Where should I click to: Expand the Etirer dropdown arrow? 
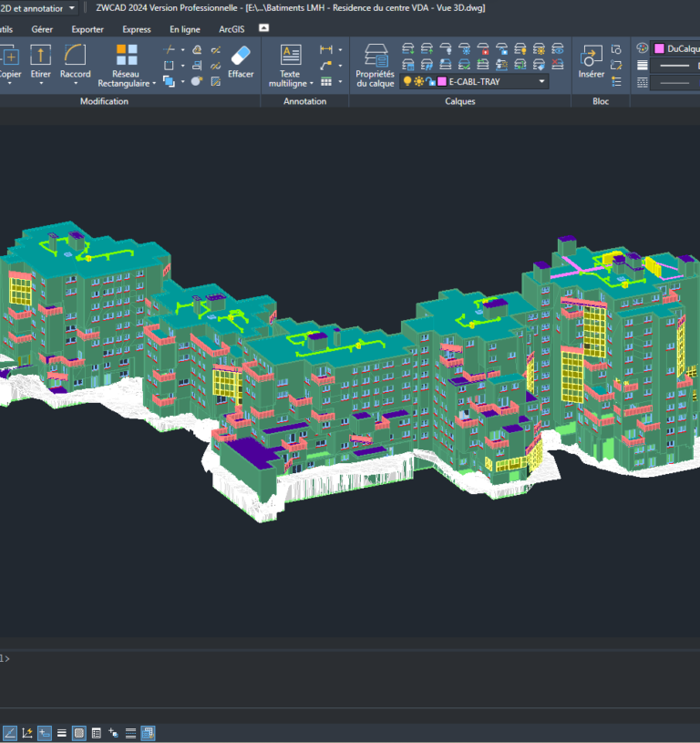[x=41, y=84]
